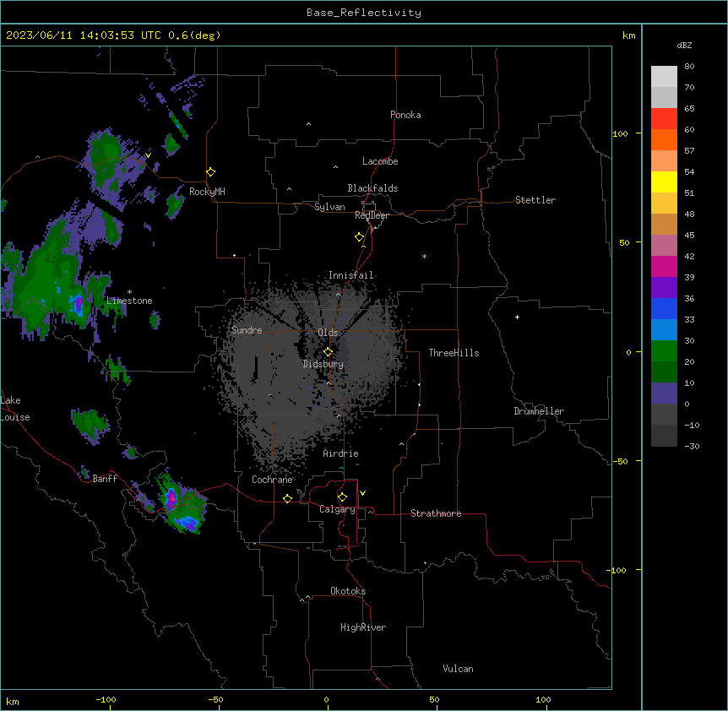Viewport: 728px width, 711px height.
Task: Click the yellow v marker east of Calgary
Action: (362, 493)
